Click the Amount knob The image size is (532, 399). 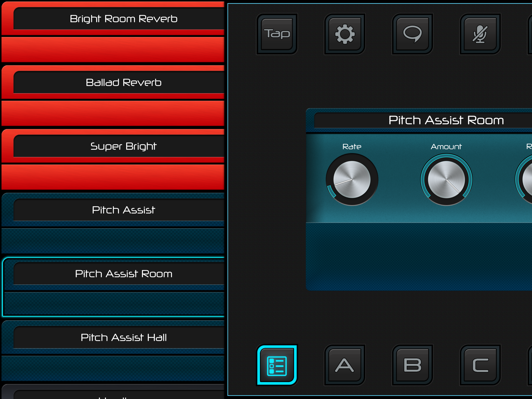click(x=446, y=179)
